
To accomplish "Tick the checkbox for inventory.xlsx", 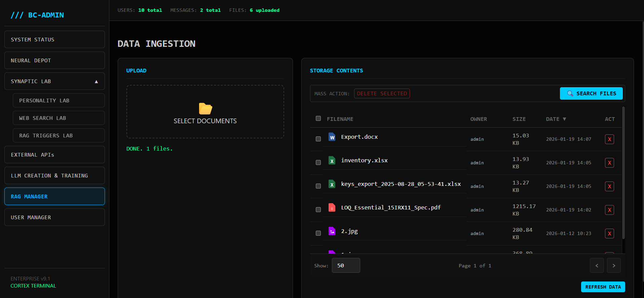I will [318, 163].
